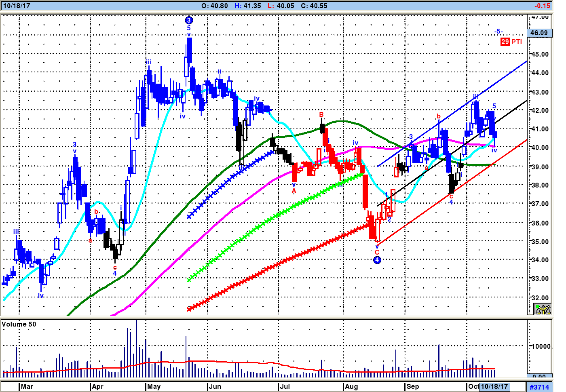
Task: Click the 10/18/17 date in top header bar
Action: click(17, 6)
